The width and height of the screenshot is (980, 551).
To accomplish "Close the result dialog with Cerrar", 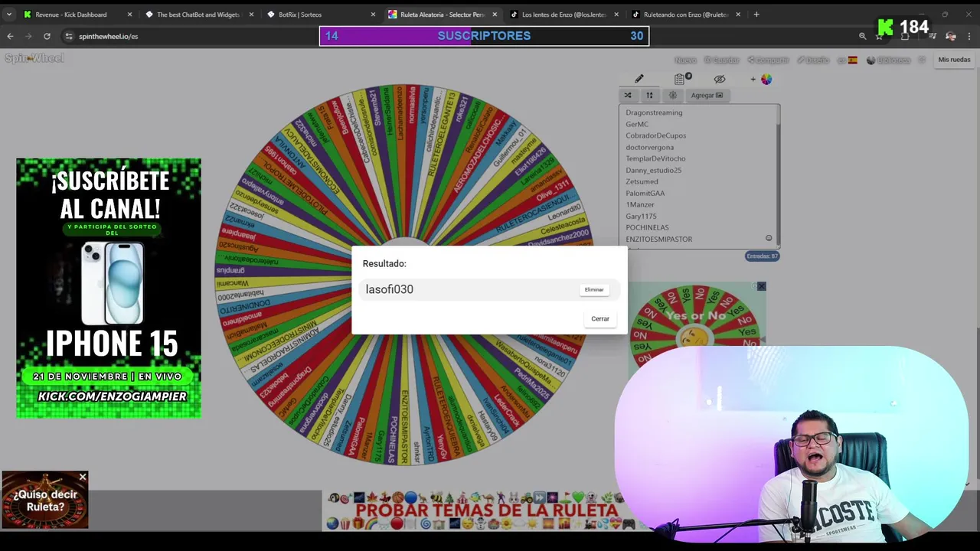I will pyautogui.click(x=600, y=319).
